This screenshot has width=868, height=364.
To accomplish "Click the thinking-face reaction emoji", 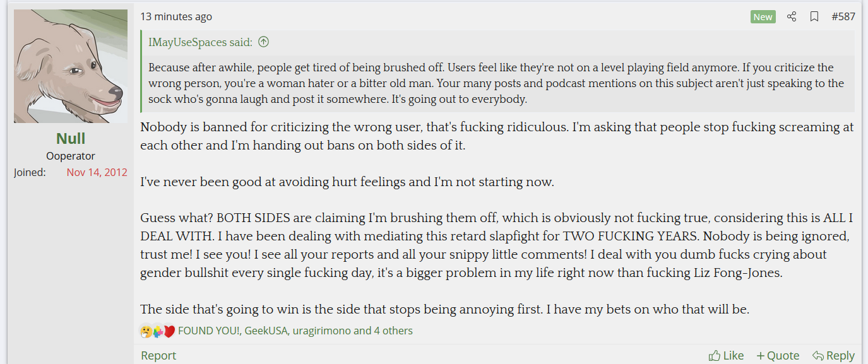I will click(146, 331).
